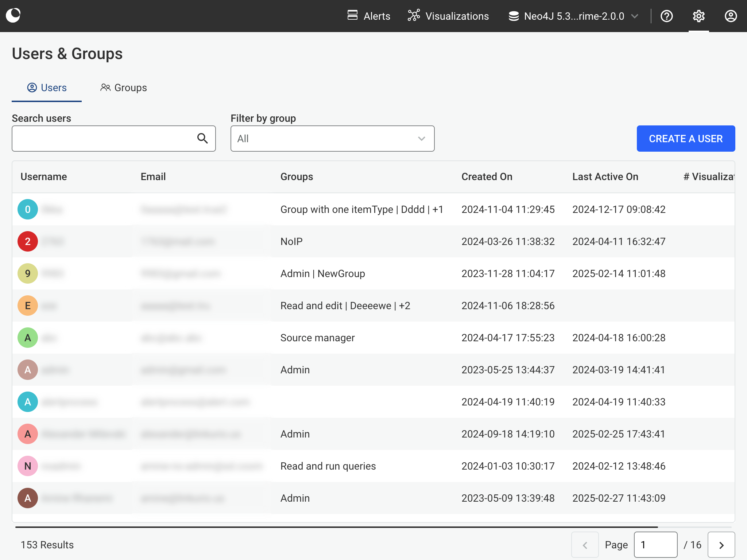
Task: Click 'Admin | NewGroup' groups cell
Action: point(323,273)
